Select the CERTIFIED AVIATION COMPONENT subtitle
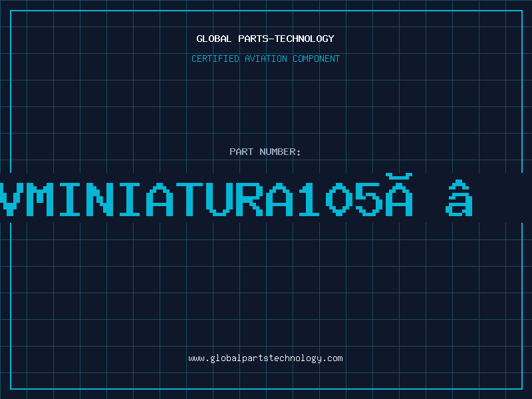The image size is (532, 399). click(265, 59)
